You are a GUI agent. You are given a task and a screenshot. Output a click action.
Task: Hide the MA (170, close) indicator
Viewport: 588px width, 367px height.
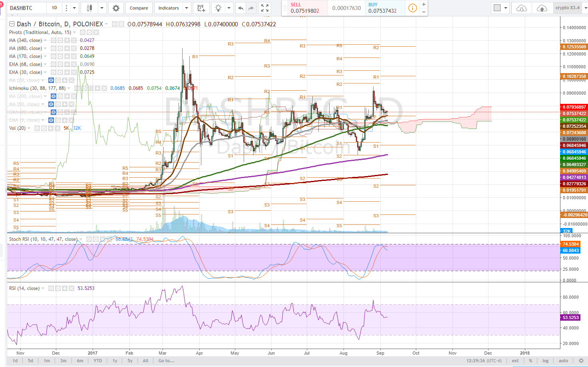coord(53,56)
